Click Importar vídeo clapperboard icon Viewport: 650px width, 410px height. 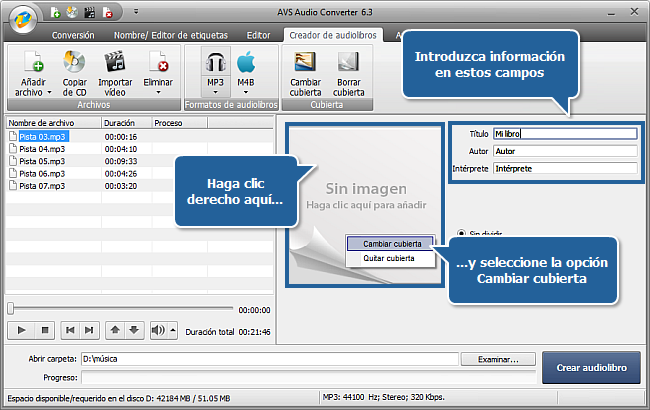click(x=115, y=61)
